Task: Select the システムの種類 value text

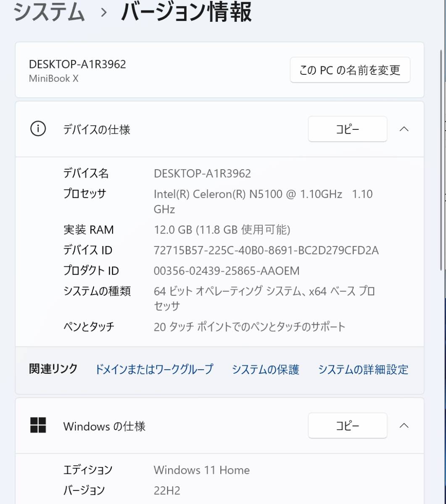Action: (x=264, y=299)
